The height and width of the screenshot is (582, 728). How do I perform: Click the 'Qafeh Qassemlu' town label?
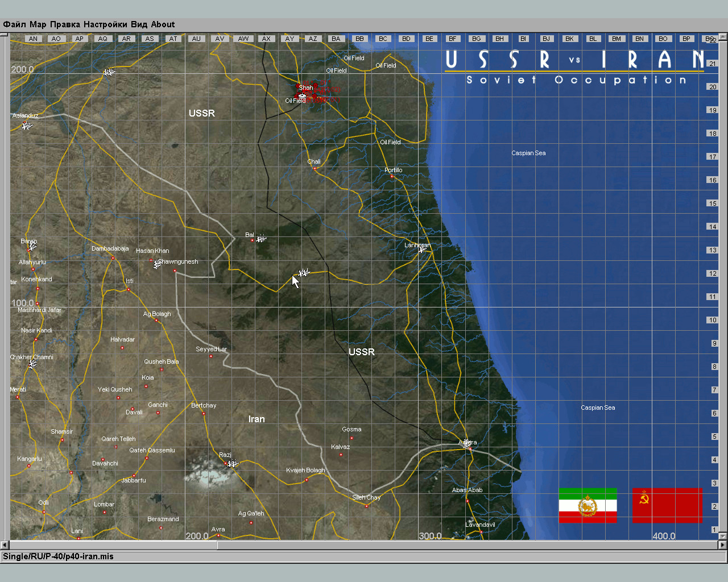(152, 450)
